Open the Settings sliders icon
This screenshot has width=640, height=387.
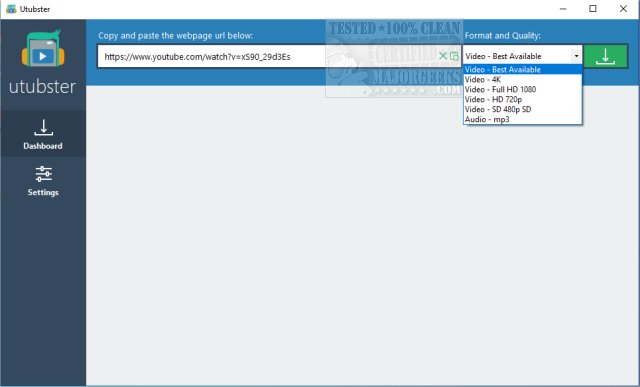tap(43, 174)
